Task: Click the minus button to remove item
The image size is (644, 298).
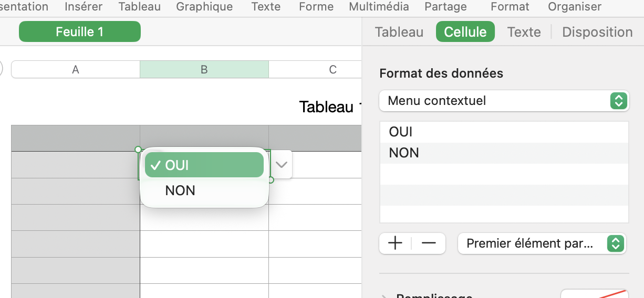Action: point(429,243)
